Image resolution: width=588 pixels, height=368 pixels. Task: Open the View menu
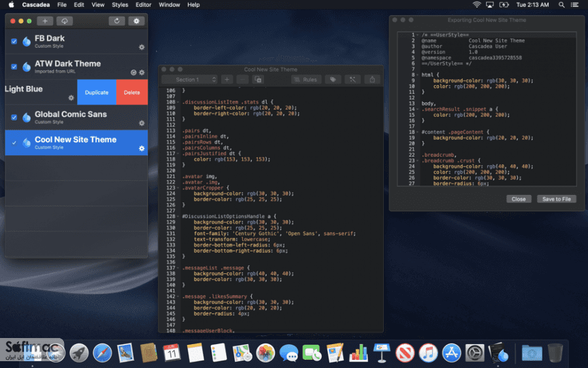tap(98, 5)
